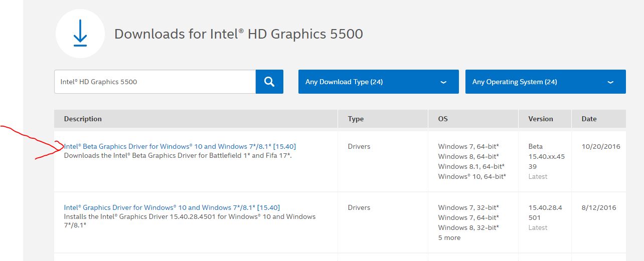This screenshot has height=261, width=644.
Task: Click the Battlefield 1 and Fifa 17 description
Action: point(178,156)
